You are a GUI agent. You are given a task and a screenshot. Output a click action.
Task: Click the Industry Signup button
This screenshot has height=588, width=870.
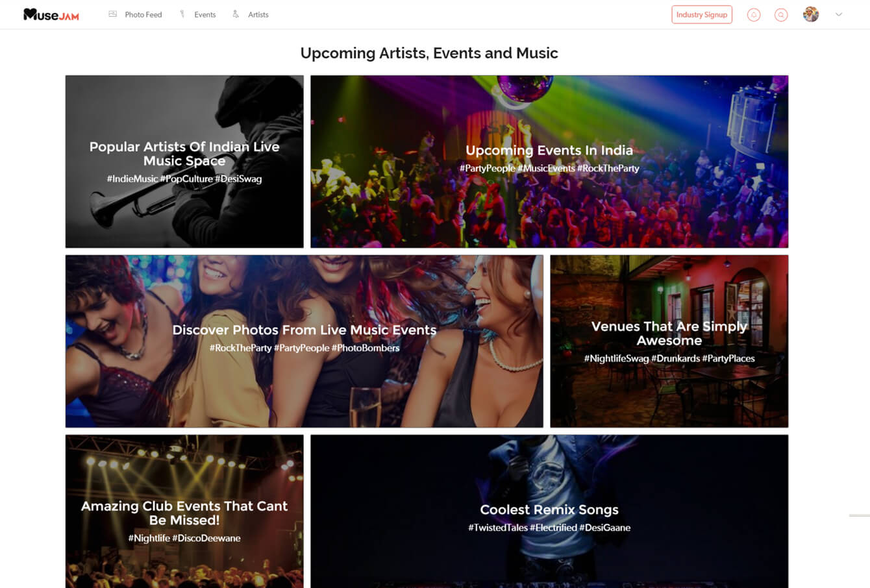702,14
